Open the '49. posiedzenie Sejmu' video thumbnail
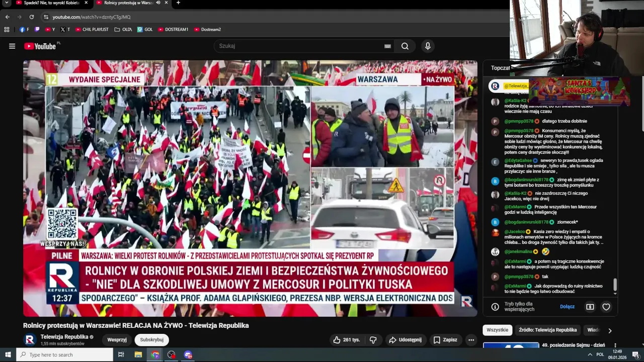Screen dimensions: 644x362 [511, 345]
